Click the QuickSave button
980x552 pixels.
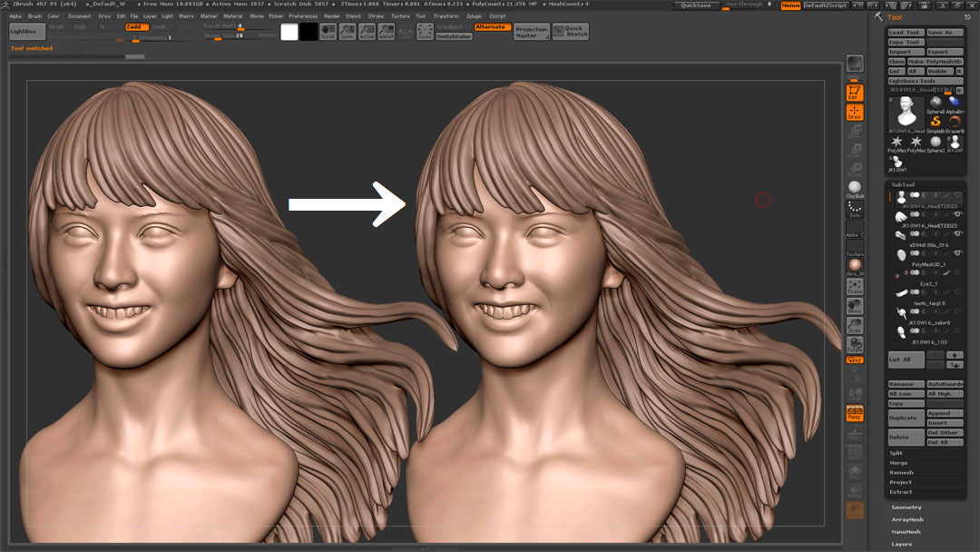[695, 5]
